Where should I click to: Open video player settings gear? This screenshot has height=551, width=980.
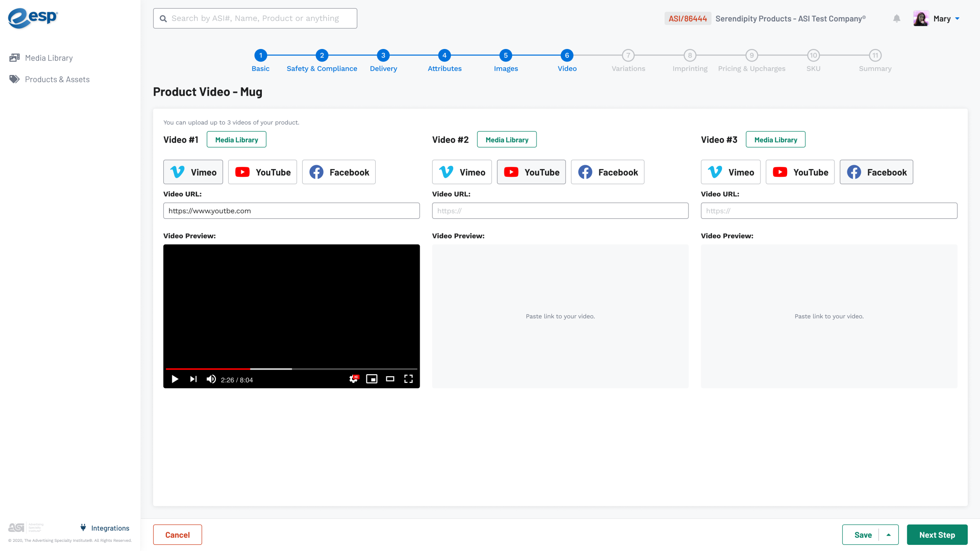point(353,379)
